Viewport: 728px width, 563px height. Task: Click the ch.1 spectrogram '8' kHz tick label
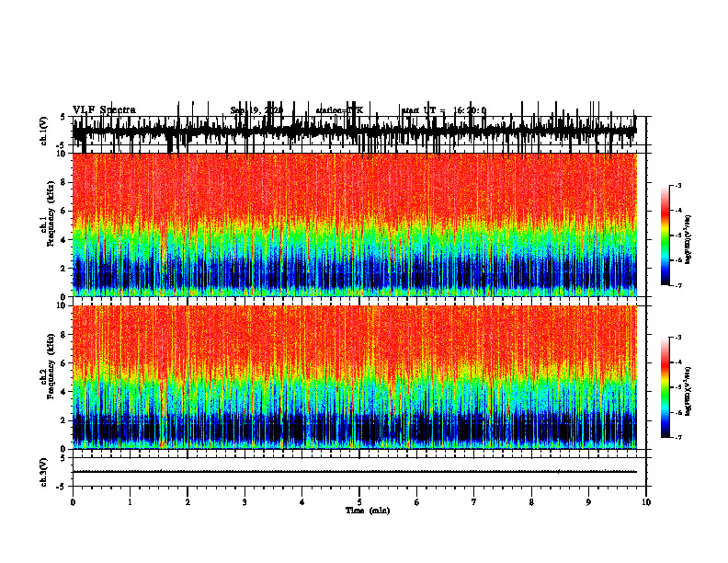coord(63,182)
